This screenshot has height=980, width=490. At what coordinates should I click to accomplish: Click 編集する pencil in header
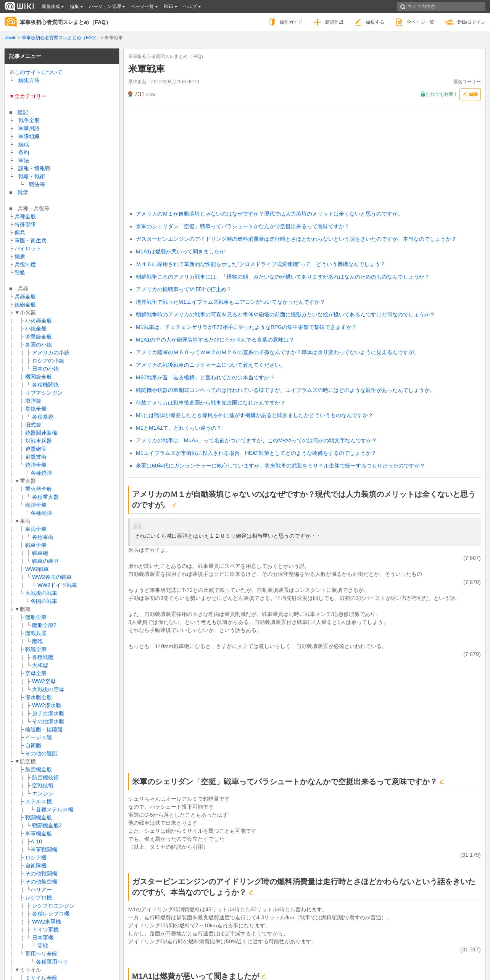coord(369,22)
